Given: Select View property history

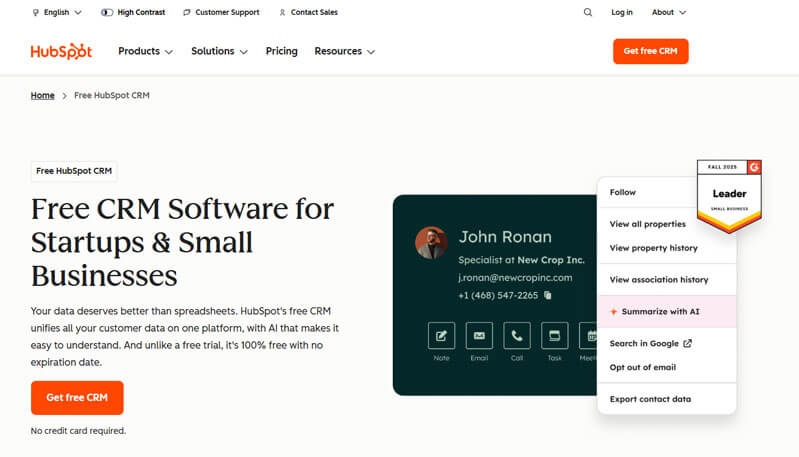Looking at the screenshot, I should 653,248.
